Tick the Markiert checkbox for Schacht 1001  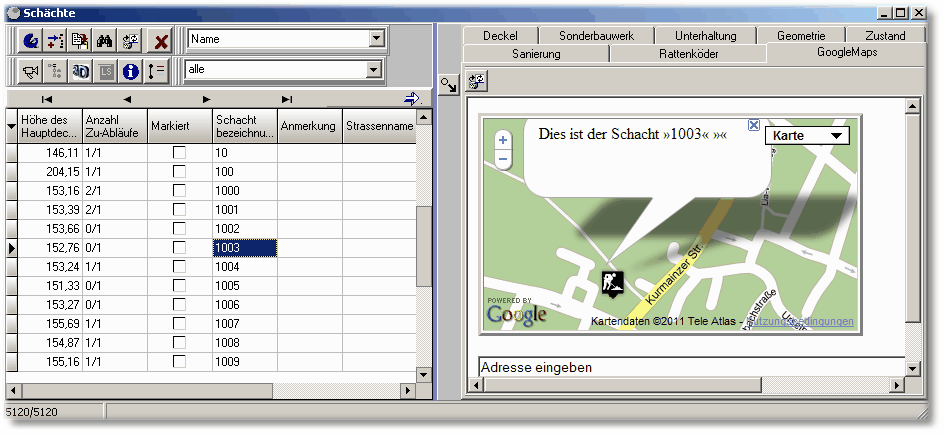coord(180,210)
